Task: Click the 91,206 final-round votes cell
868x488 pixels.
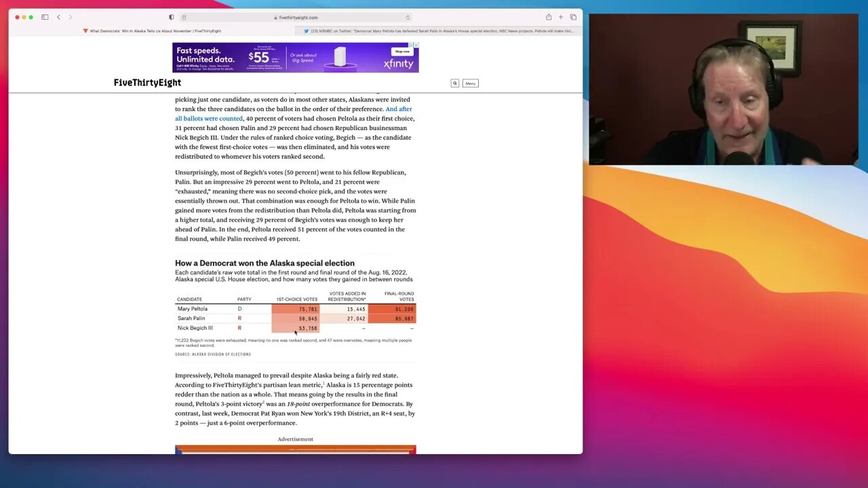Action: click(392, 309)
